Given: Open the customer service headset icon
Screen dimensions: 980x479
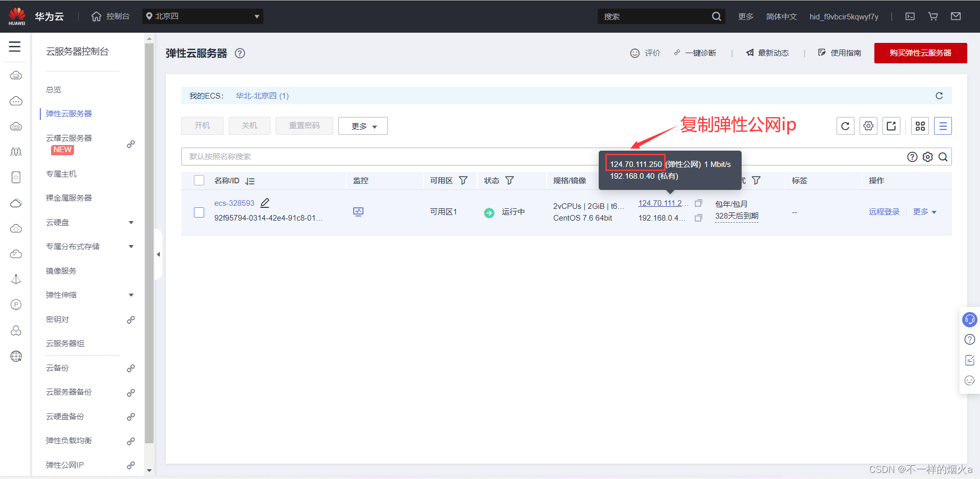Looking at the screenshot, I should pos(970,320).
